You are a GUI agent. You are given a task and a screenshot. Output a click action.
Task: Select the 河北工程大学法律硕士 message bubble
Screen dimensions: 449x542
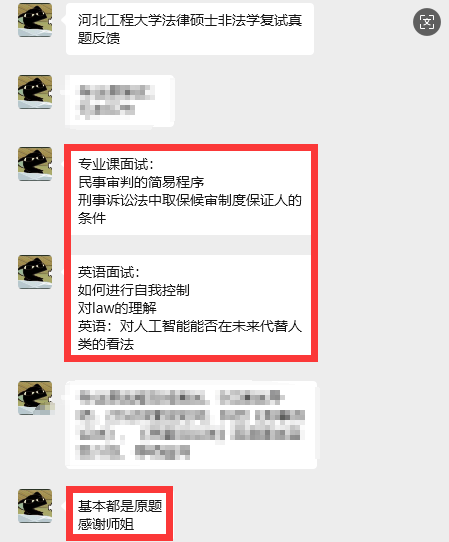coord(190,29)
